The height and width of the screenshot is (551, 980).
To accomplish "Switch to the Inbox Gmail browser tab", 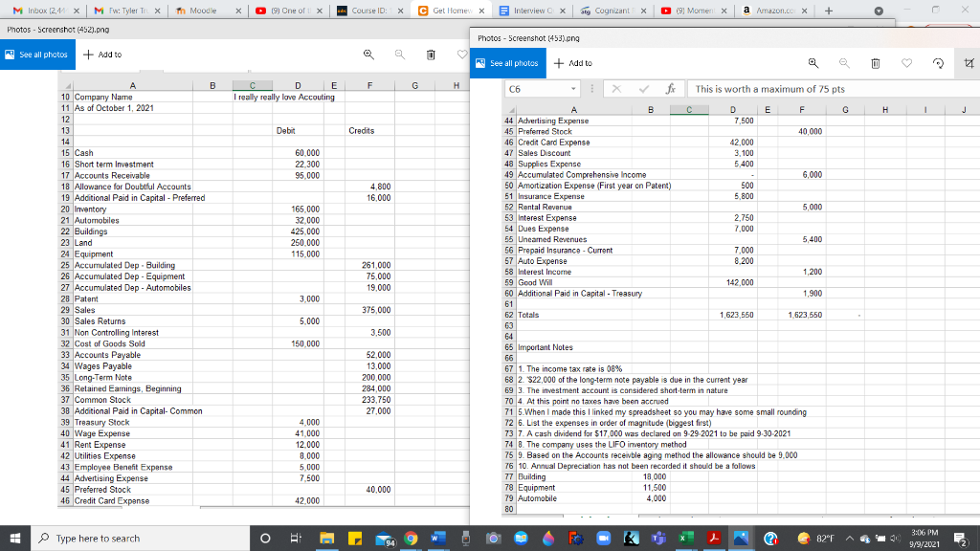I will click(46, 11).
